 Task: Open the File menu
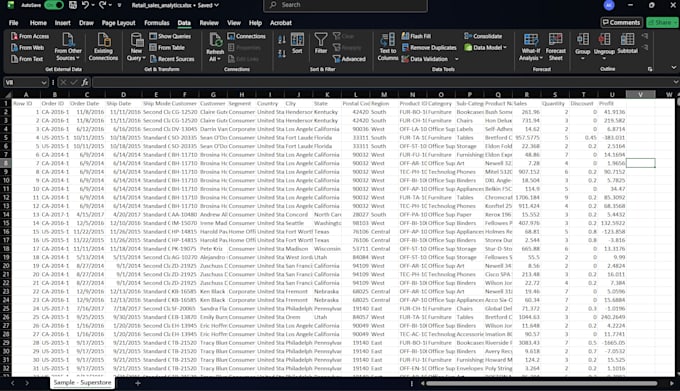pos(13,23)
